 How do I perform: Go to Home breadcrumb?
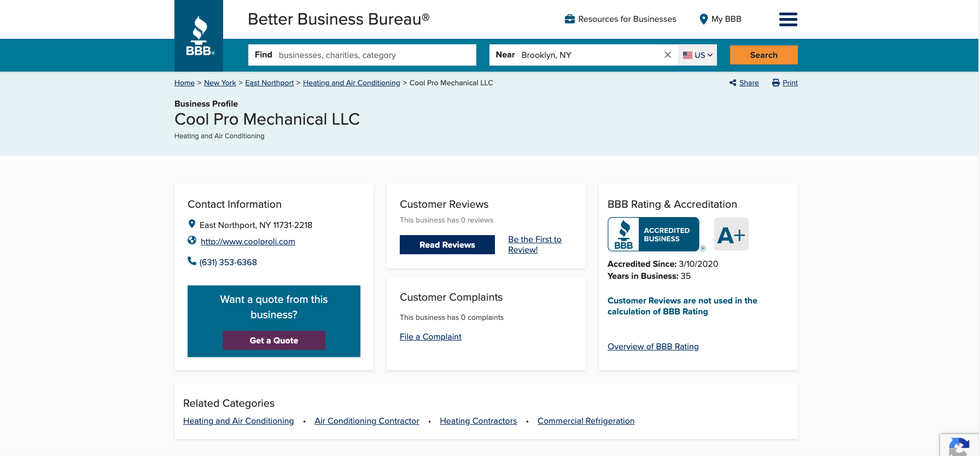(184, 83)
